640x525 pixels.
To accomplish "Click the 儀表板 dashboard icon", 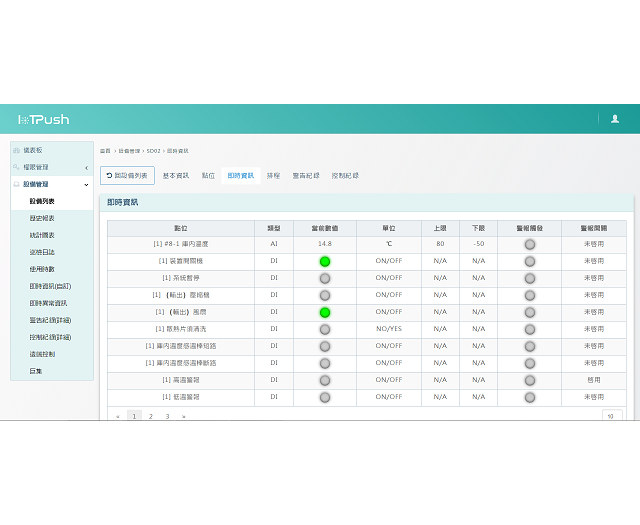I will coord(17,150).
